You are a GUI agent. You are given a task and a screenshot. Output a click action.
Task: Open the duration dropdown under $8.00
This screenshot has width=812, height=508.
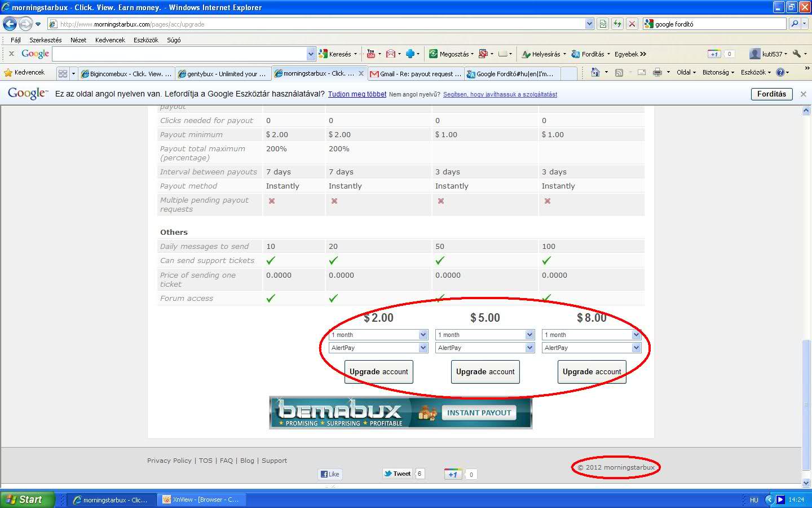coord(636,335)
